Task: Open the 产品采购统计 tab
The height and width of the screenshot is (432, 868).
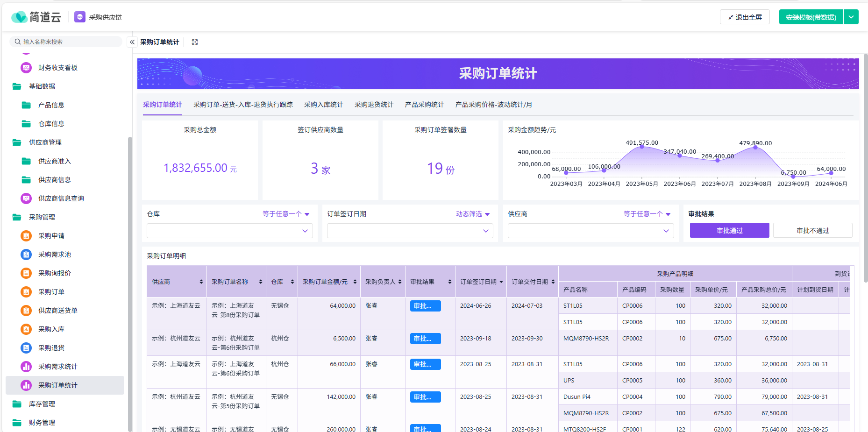Action: point(424,105)
